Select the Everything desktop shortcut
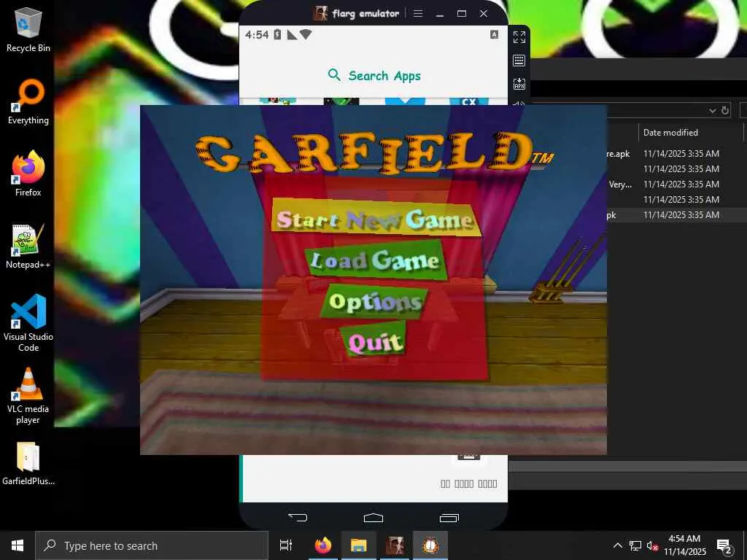This screenshot has width=747, height=560. point(28,102)
